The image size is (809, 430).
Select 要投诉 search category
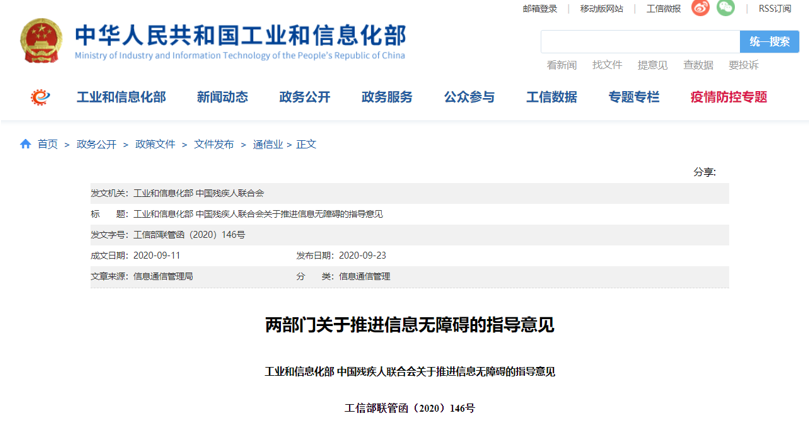pos(743,65)
